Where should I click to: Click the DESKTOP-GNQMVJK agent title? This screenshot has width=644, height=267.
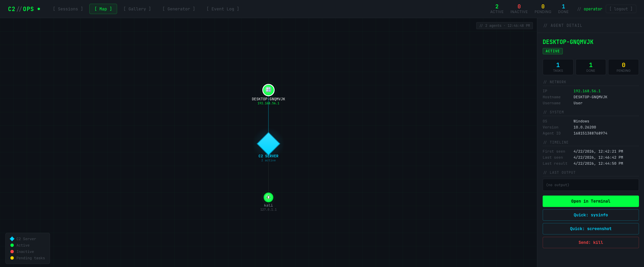[568, 42]
